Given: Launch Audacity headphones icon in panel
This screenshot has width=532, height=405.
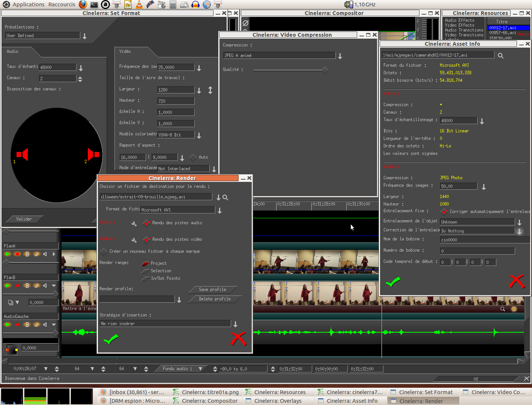Looking at the screenshot, I should pos(195,4).
